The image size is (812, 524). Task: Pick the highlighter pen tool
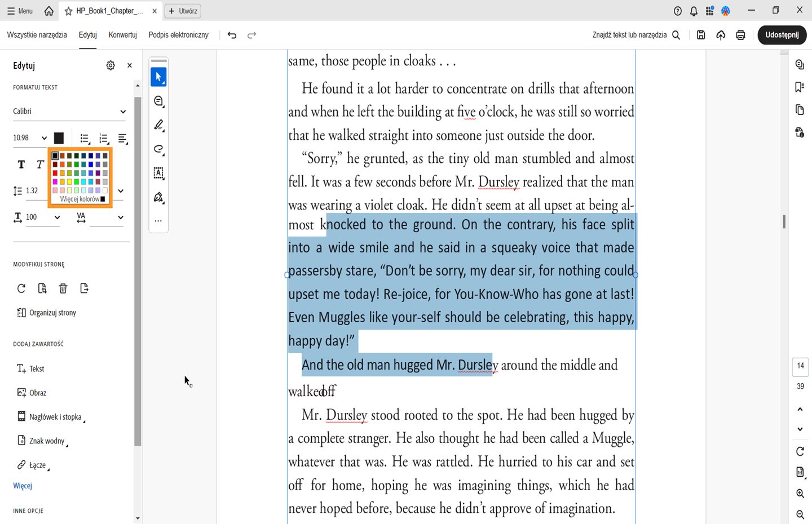pyautogui.click(x=158, y=125)
